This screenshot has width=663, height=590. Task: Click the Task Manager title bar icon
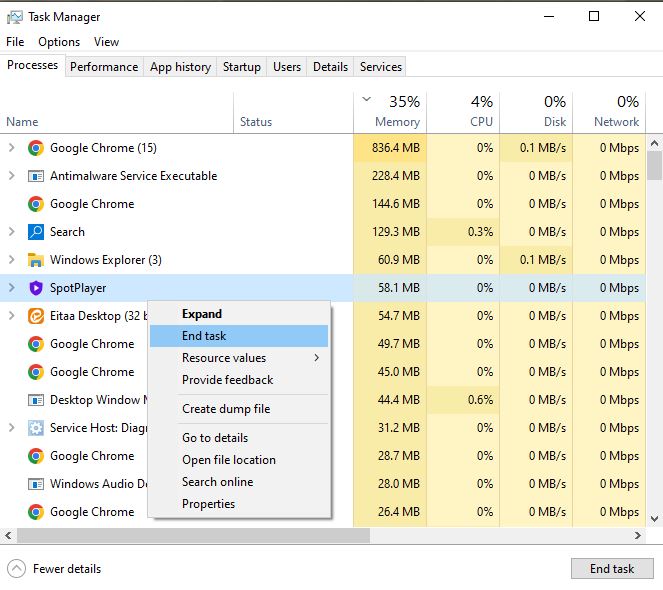click(x=15, y=17)
